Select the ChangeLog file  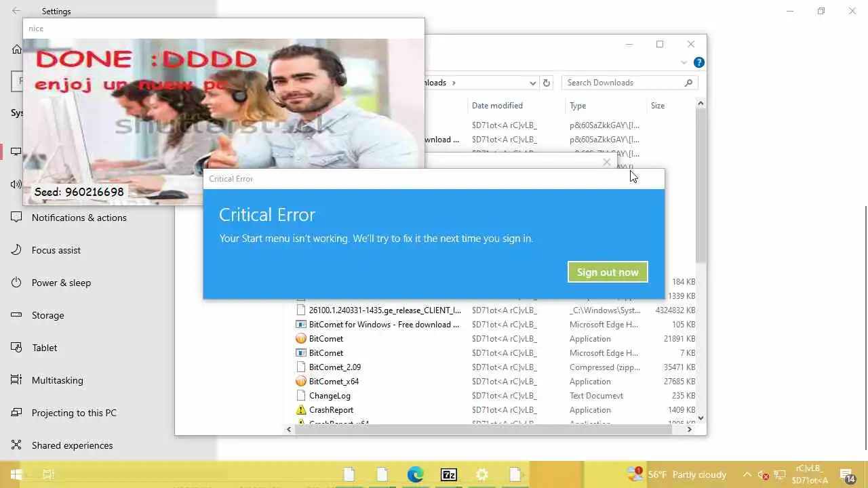point(330,395)
